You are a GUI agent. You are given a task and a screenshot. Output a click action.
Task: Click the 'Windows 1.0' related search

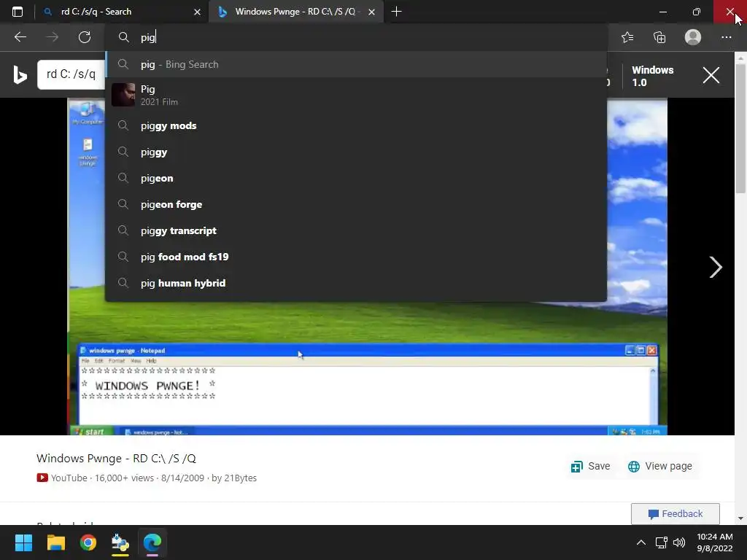[652, 76]
